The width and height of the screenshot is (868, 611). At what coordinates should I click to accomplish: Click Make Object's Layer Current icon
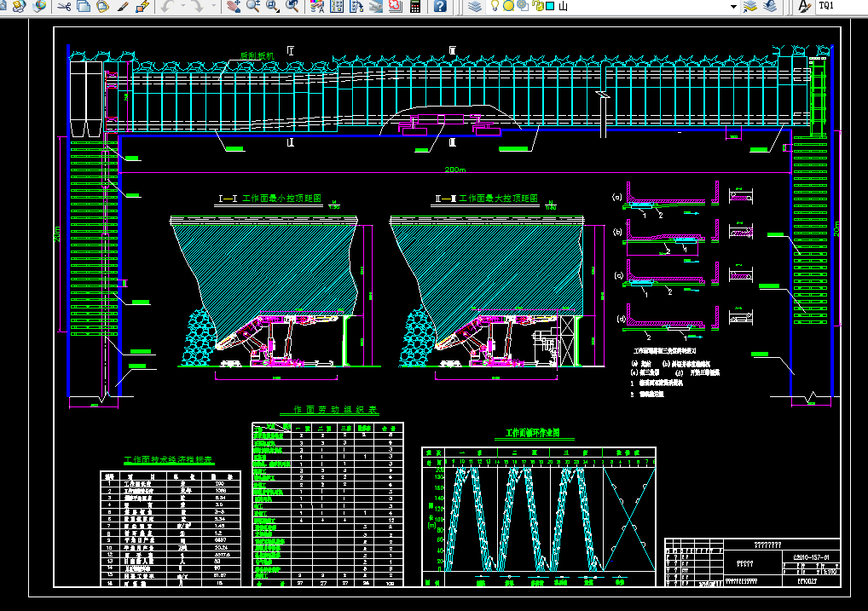click(x=749, y=7)
